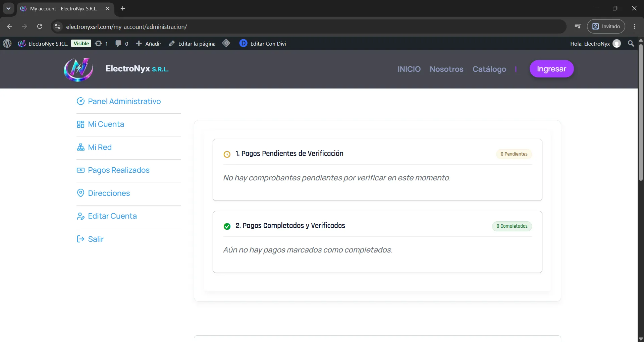Open the Nosotros page
This screenshot has height=342, width=644.
[x=446, y=69]
